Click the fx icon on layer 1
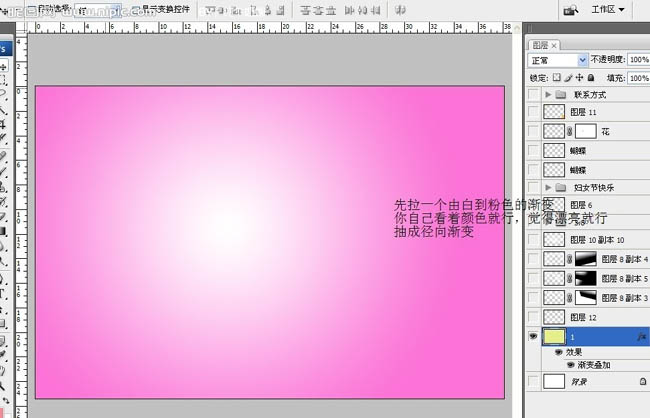This screenshot has height=418, width=650. (x=642, y=336)
